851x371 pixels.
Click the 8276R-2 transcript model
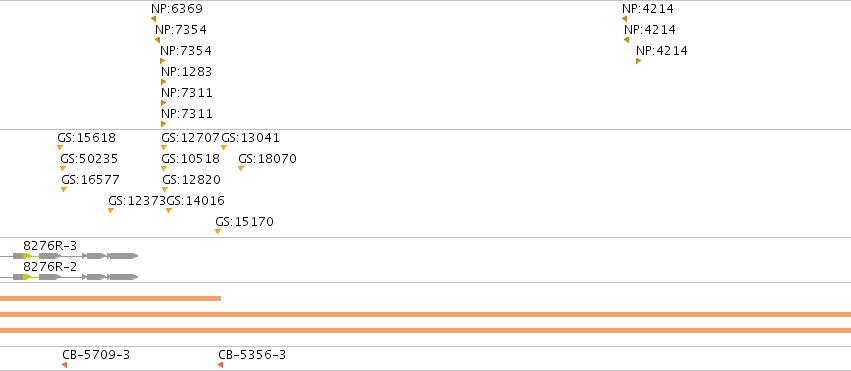pyautogui.click(x=69, y=277)
